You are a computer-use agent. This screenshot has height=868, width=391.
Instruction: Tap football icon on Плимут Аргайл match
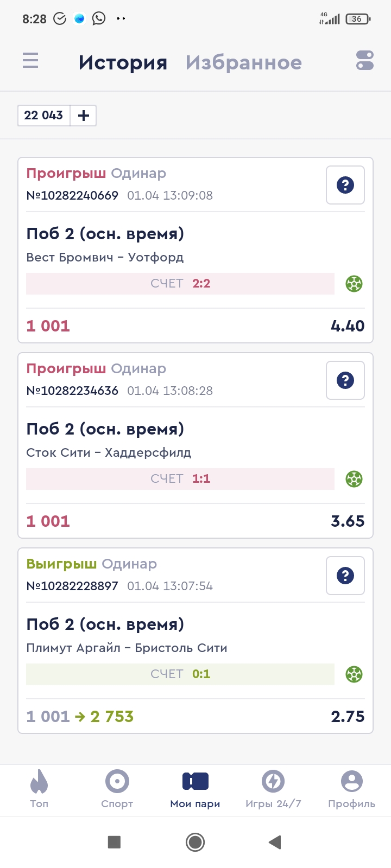[354, 674]
